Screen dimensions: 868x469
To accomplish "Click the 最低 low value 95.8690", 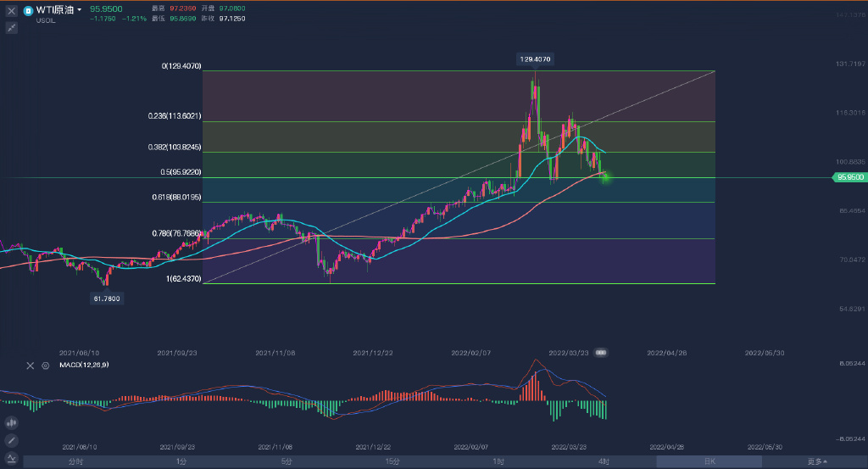I will pyautogui.click(x=183, y=19).
